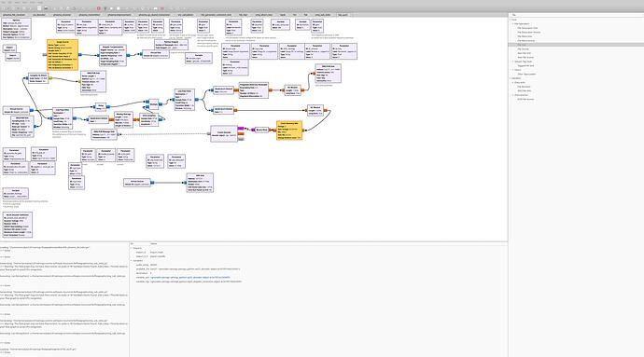644x357 pixels.
Task: Select File Meta Source in the block tree
Action: pos(526,41)
